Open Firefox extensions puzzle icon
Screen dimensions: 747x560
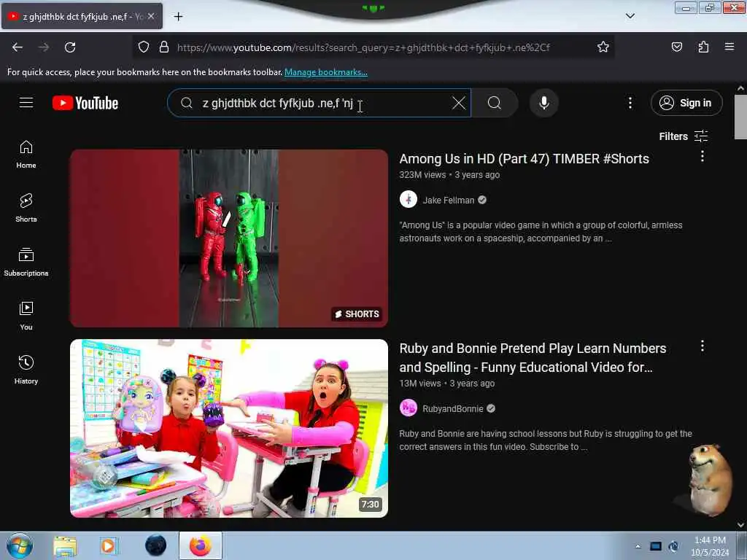pyautogui.click(x=703, y=47)
